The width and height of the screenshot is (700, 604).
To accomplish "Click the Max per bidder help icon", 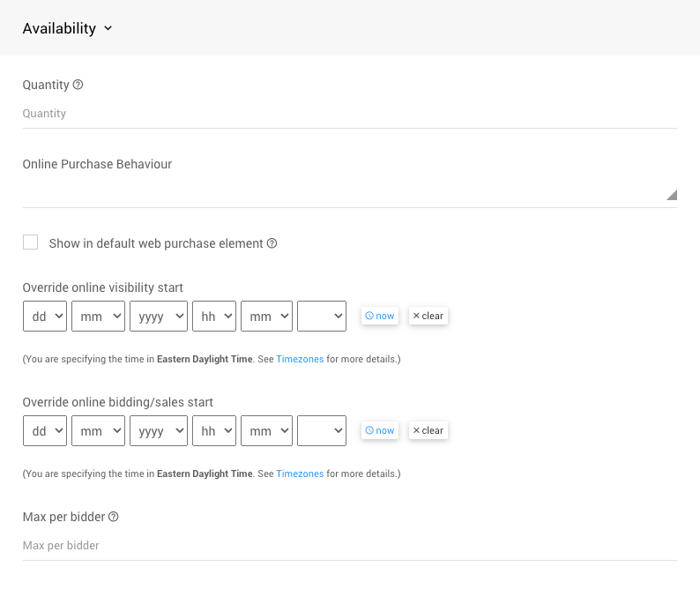I will (113, 518).
